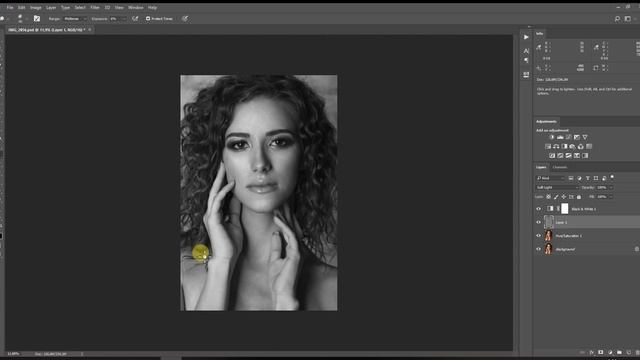This screenshot has height=360, width=640.
Task: Hide the Background layer
Action: [538, 249]
